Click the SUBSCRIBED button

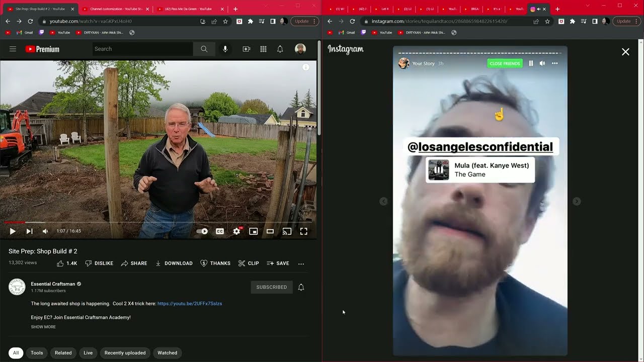click(x=272, y=287)
